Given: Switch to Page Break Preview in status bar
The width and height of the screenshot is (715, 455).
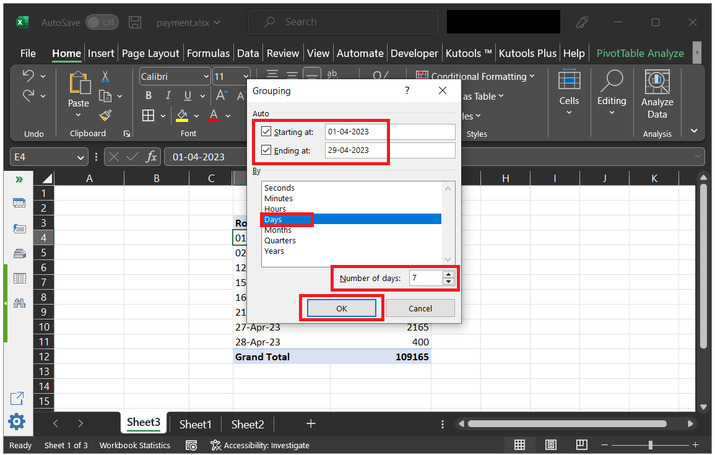Looking at the screenshot, I should pos(581,445).
